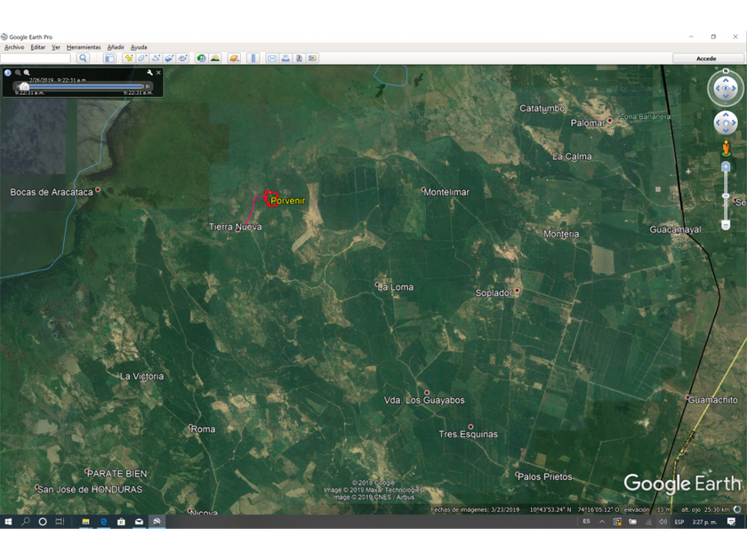Click the print icon in toolbar
Image resolution: width=747 pixels, height=560 pixels.
[x=285, y=58]
